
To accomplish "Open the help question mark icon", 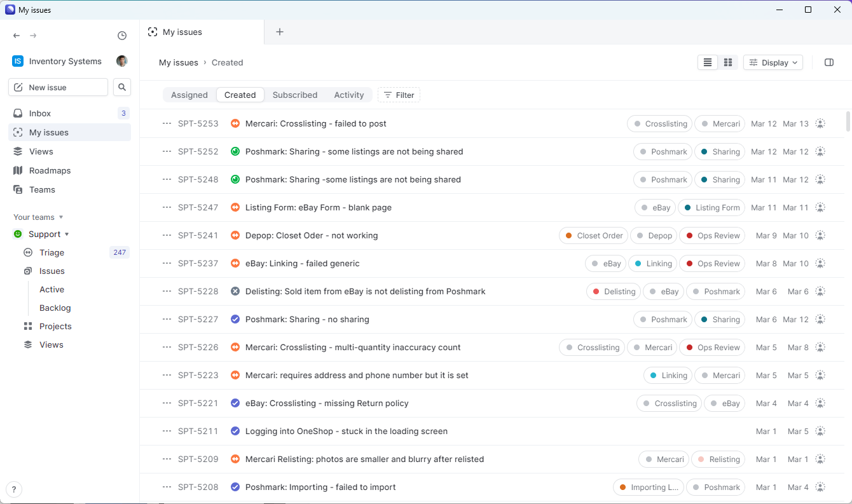I will [x=13, y=489].
